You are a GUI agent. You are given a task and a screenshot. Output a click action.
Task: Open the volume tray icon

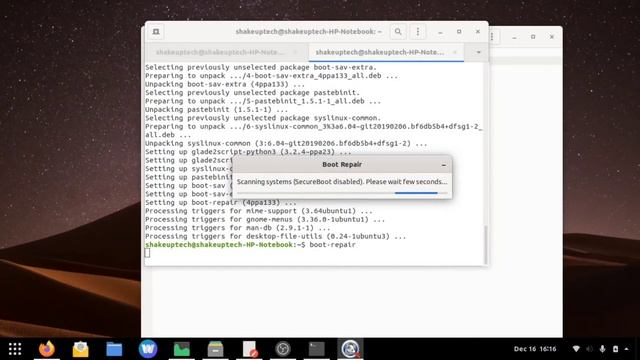(x=589, y=349)
